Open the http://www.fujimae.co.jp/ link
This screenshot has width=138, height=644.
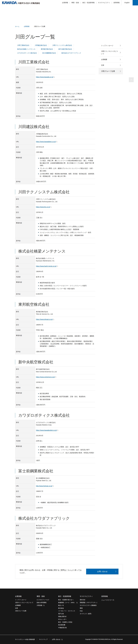click(x=44, y=486)
